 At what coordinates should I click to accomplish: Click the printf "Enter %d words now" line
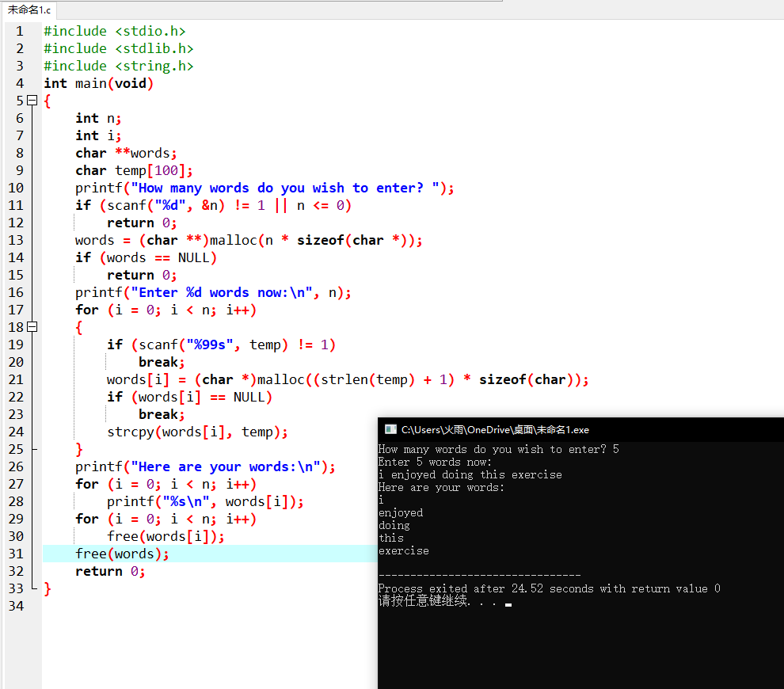coord(214,292)
